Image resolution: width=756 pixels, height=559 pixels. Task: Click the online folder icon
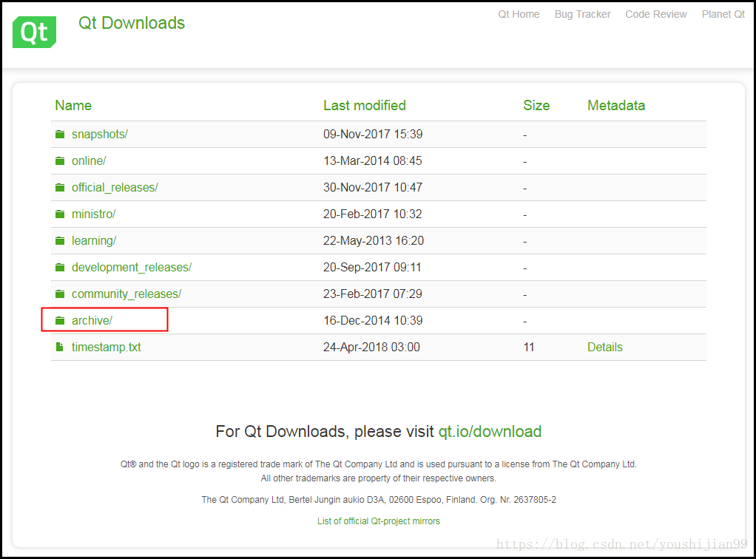pyautogui.click(x=60, y=160)
